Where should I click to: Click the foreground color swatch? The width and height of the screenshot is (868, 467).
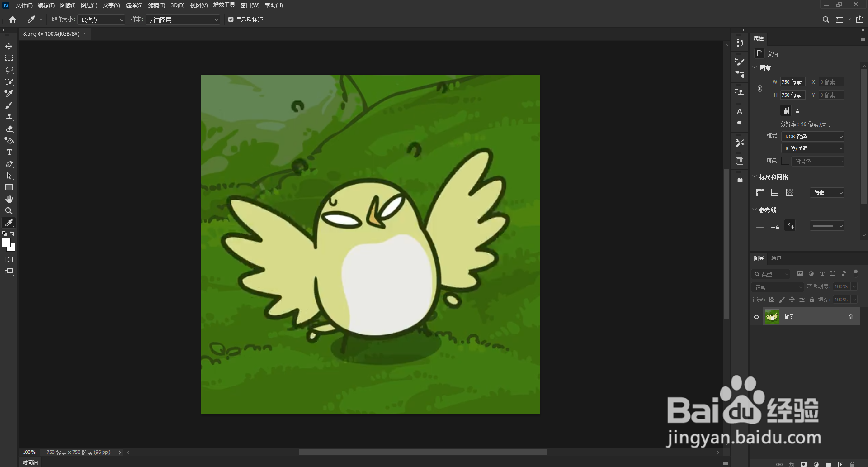pyautogui.click(x=6, y=243)
